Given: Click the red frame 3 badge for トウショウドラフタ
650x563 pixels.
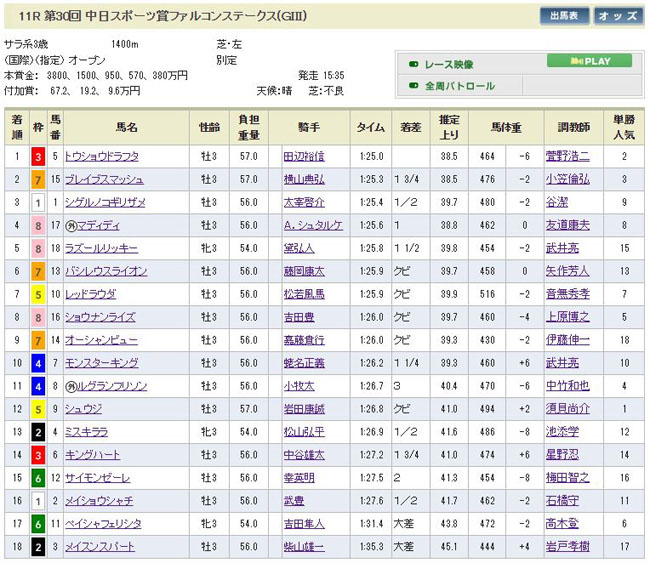Looking at the screenshot, I should point(38,156).
